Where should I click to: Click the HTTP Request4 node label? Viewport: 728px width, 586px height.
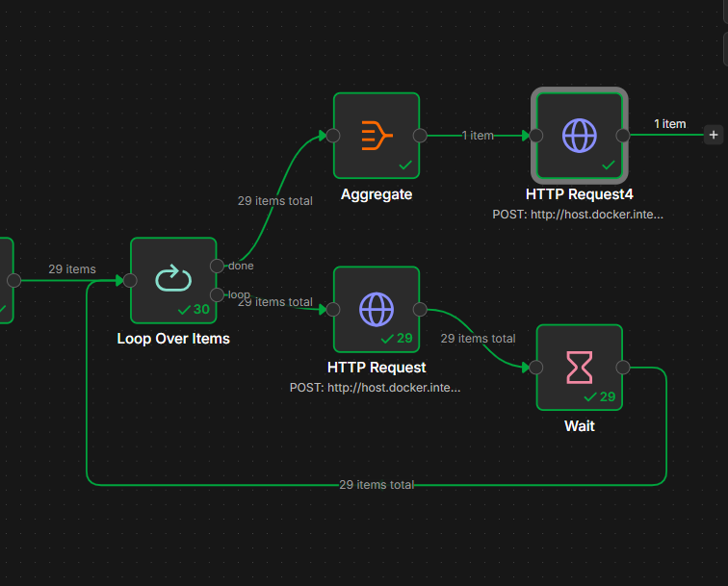(580, 194)
